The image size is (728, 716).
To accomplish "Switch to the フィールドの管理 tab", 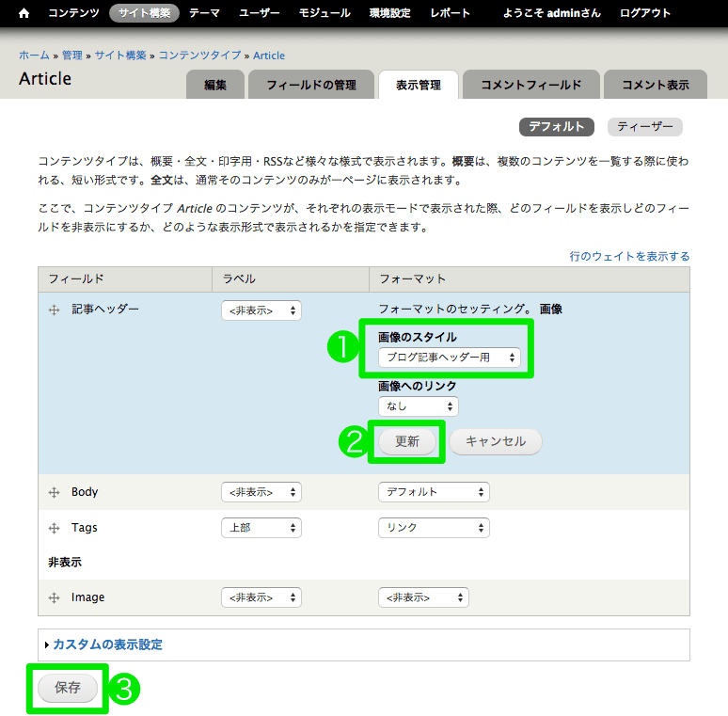I will (x=311, y=85).
